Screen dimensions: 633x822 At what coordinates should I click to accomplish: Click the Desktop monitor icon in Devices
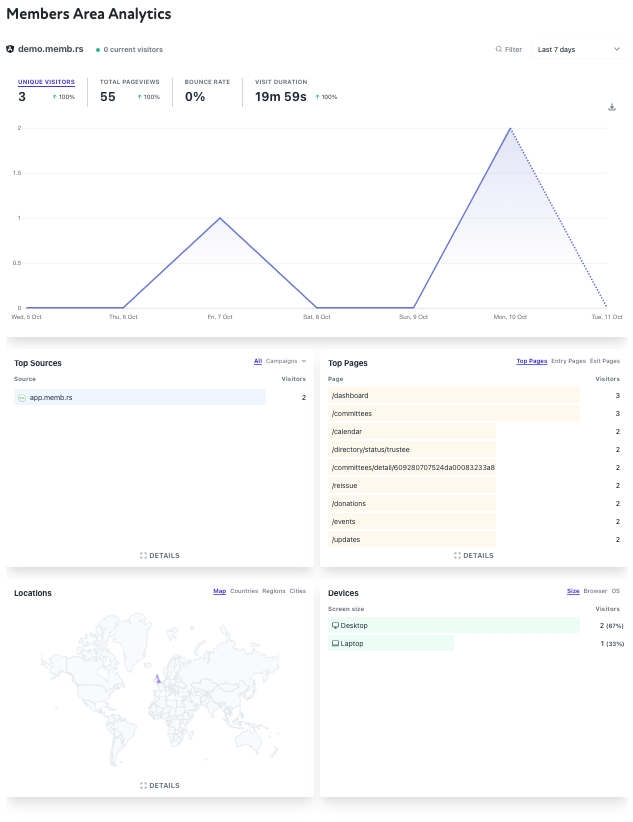tap(336, 625)
